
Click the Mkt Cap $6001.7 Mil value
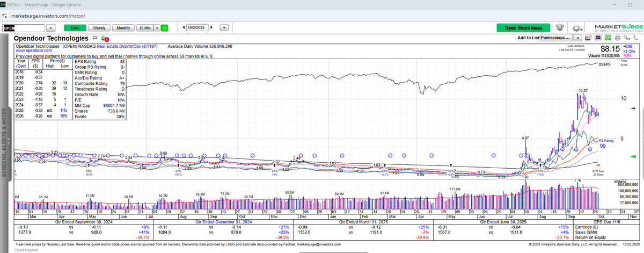point(114,105)
